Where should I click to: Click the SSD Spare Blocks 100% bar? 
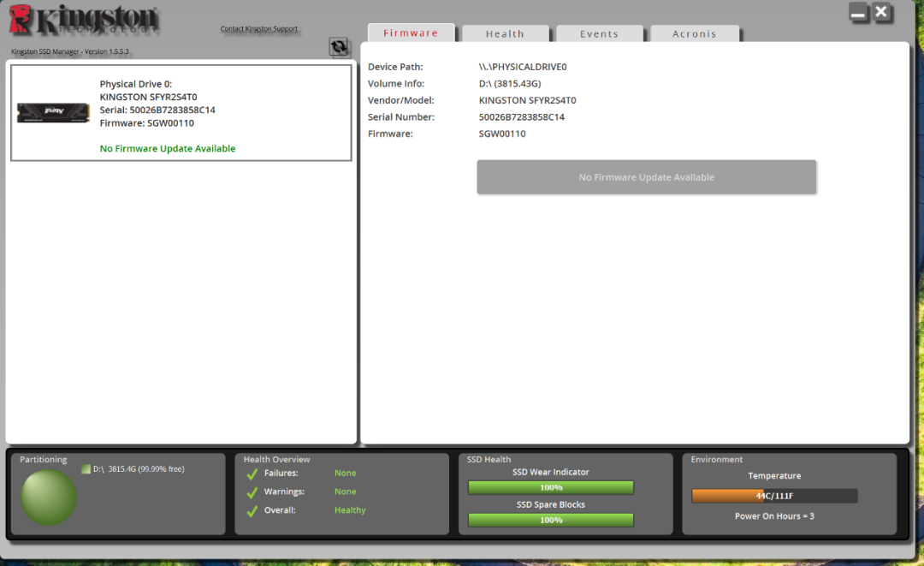551,520
